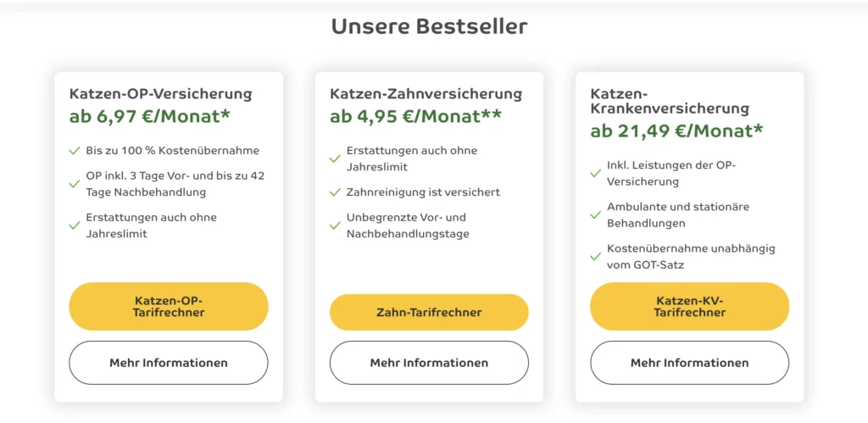Click the ab 6,97 €/Monat price

(149, 116)
